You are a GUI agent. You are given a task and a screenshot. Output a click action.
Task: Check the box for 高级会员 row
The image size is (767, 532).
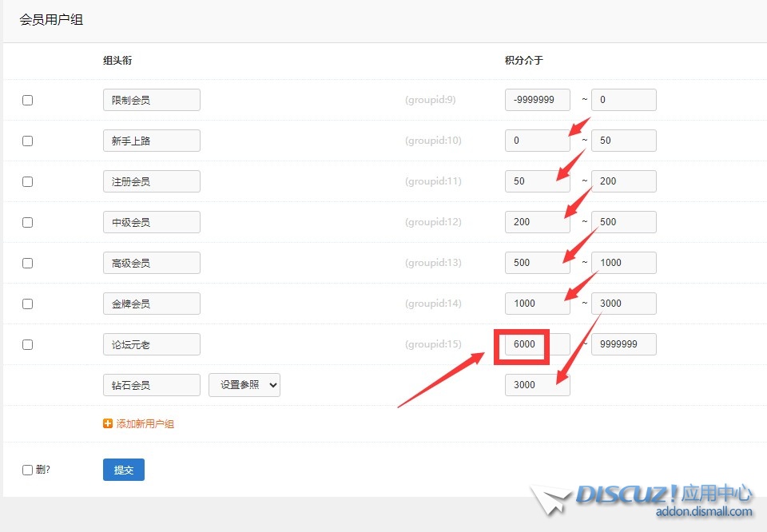point(27,263)
